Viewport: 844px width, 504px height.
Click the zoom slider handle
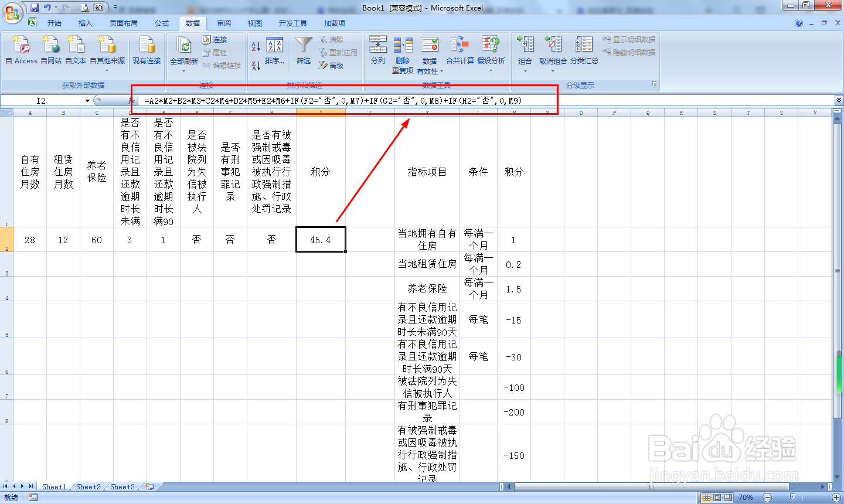pos(792,498)
